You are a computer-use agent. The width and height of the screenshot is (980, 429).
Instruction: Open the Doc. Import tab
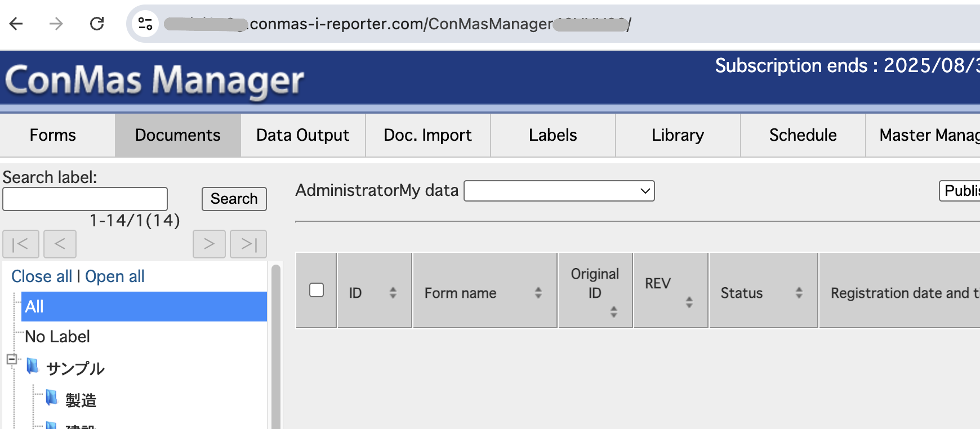pyautogui.click(x=428, y=135)
